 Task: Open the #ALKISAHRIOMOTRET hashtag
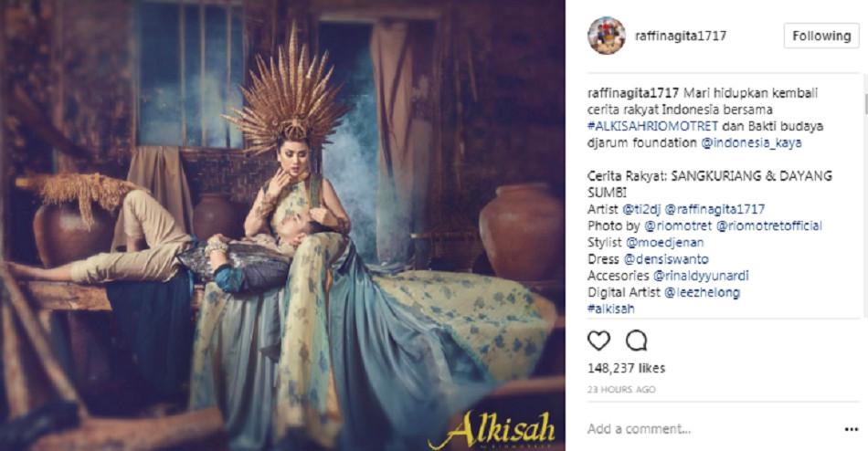pyautogui.click(x=652, y=126)
